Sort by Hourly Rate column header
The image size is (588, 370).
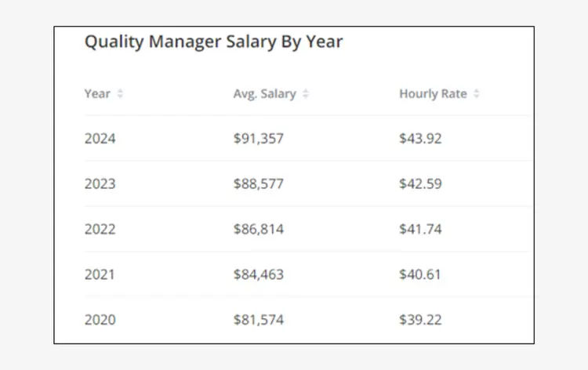(x=433, y=94)
